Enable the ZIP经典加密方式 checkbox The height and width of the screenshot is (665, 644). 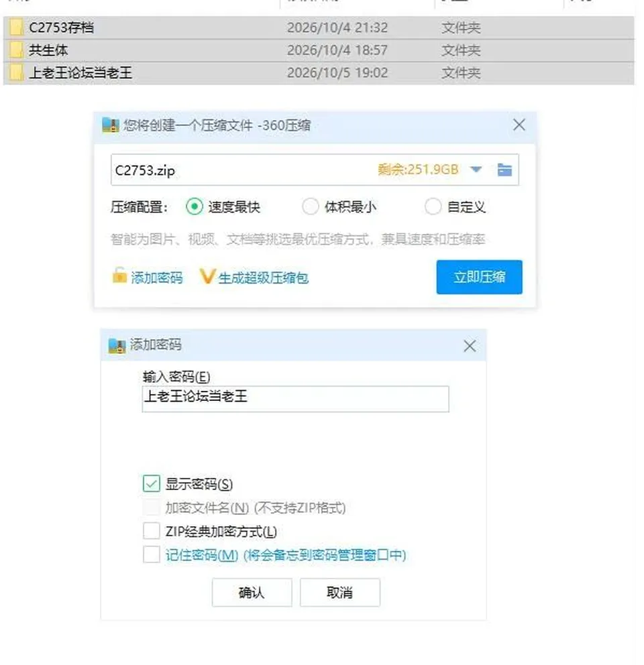pyautogui.click(x=152, y=530)
